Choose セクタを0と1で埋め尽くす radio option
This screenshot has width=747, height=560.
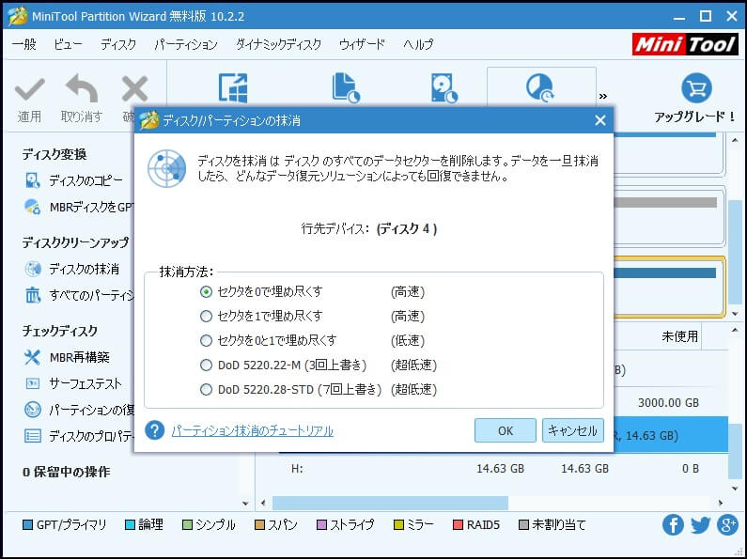tap(206, 340)
